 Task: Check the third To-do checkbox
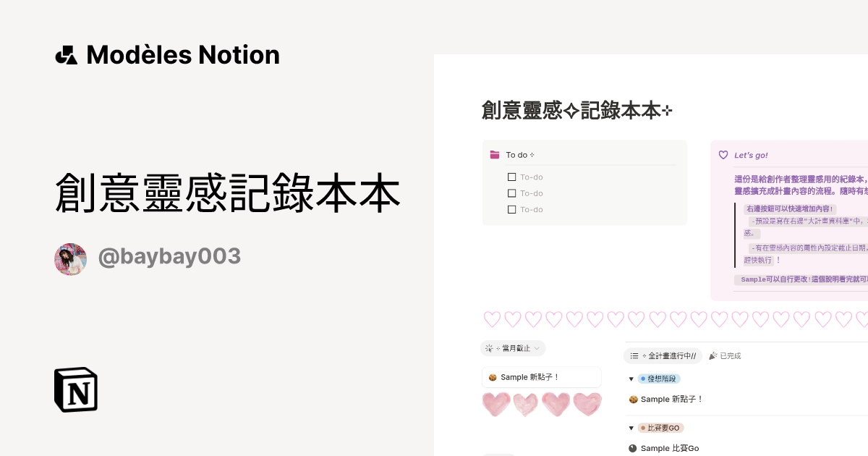(512, 209)
